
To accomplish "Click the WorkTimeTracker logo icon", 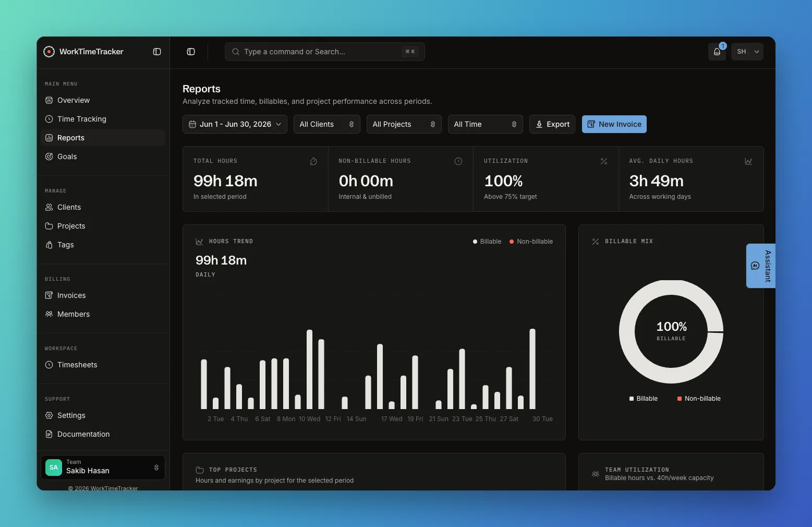I will pyautogui.click(x=49, y=52).
